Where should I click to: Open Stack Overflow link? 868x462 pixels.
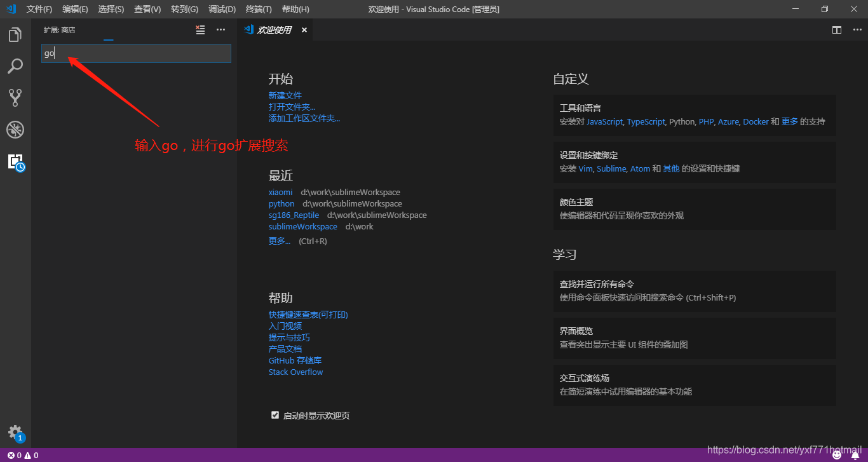295,372
